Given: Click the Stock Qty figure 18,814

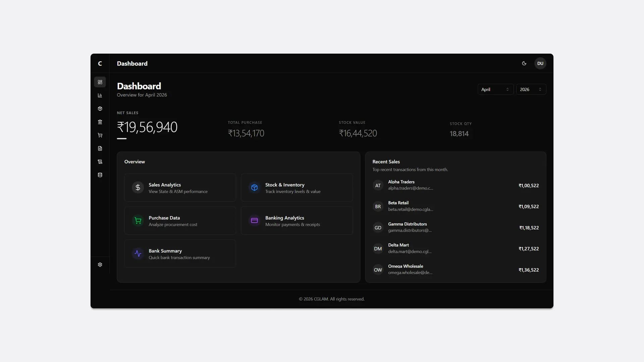Looking at the screenshot, I should click(x=459, y=134).
